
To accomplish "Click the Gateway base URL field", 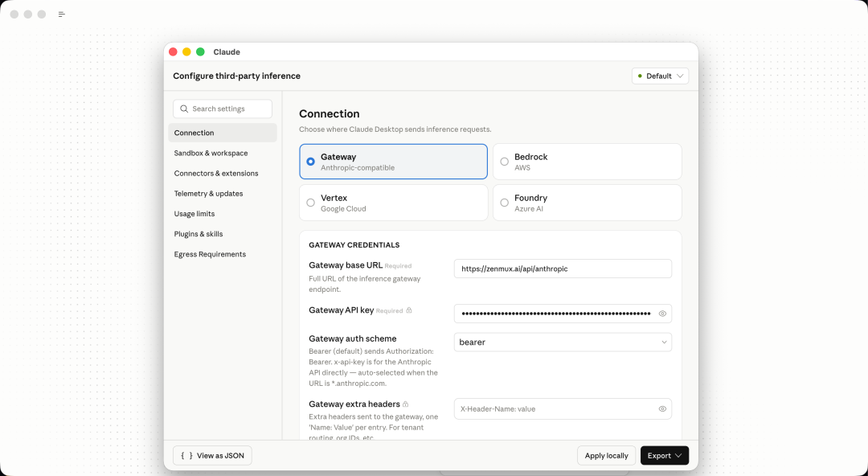I will 563,269.
